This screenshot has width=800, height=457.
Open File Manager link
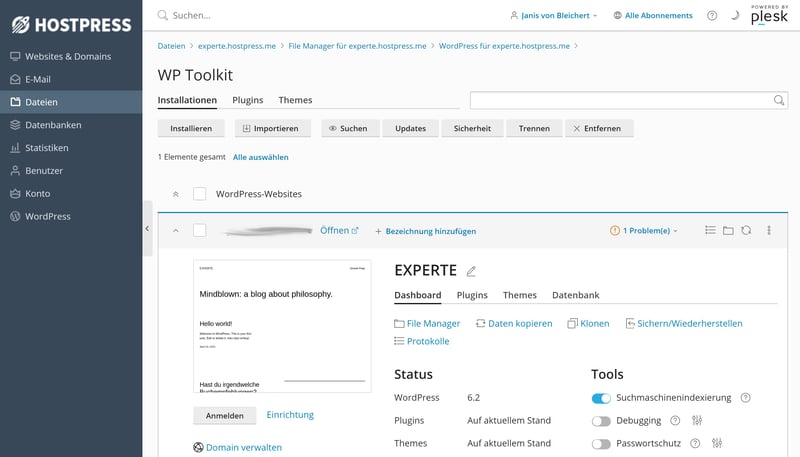coord(427,323)
